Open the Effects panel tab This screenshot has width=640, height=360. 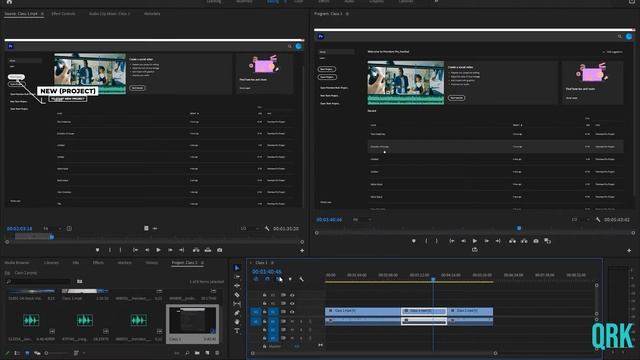pos(98,262)
